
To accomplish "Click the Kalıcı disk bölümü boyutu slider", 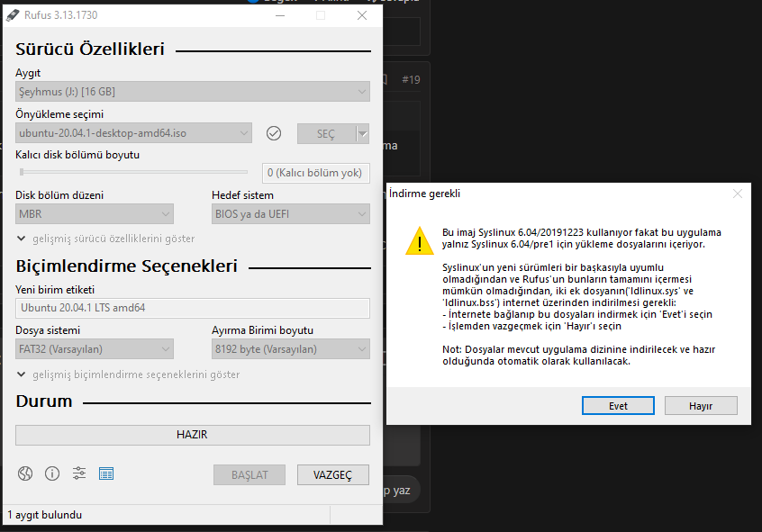I will coord(133,172).
